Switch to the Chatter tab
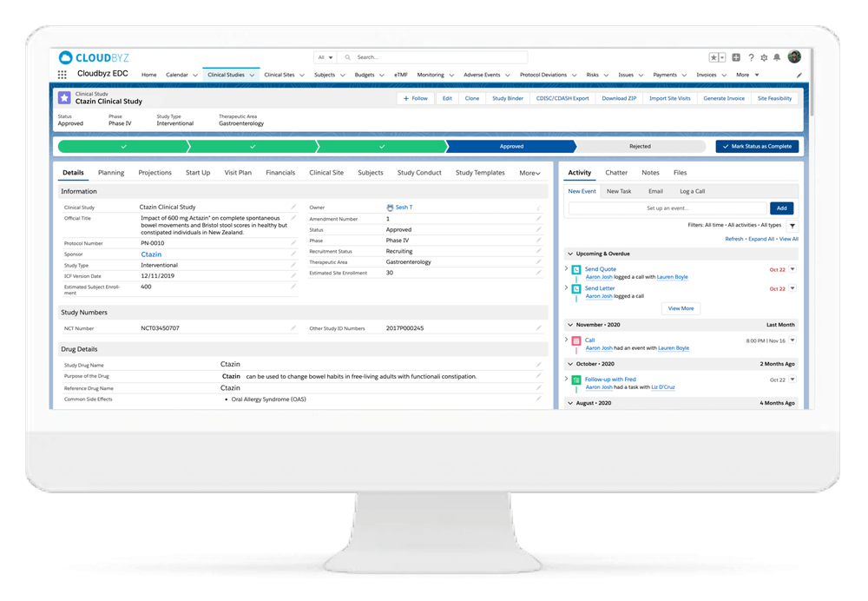Image resolution: width=868 pixels, height=601 pixels. tap(616, 173)
